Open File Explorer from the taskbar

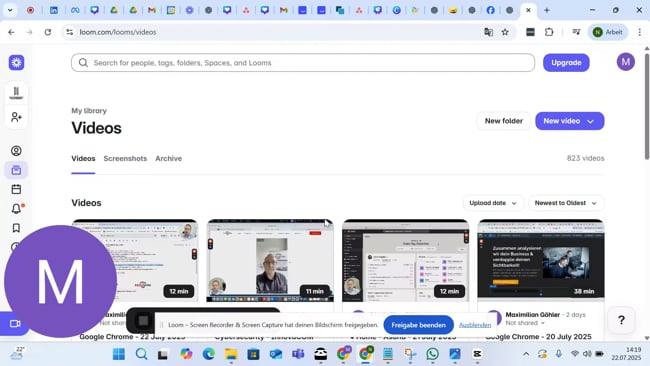point(231,354)
